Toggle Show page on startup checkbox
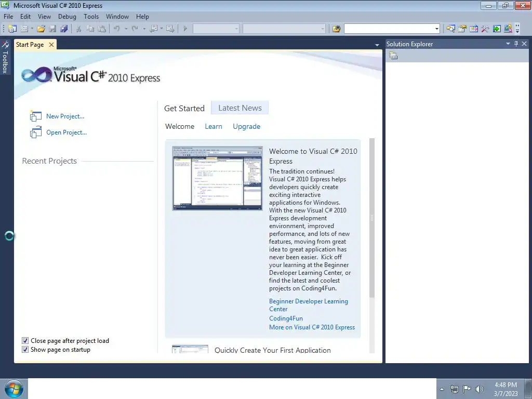This screenshot has width=532, height=399. 25,350
